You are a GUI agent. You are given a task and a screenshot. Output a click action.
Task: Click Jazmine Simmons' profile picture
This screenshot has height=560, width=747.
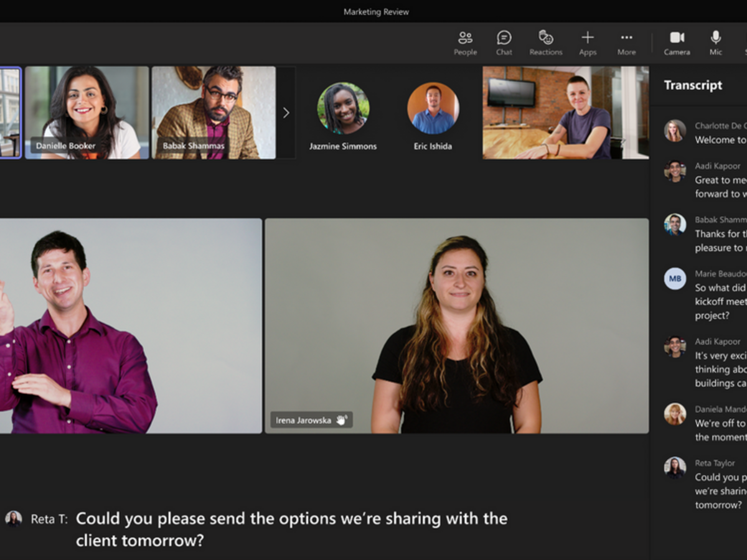click(x=343, y=107)
